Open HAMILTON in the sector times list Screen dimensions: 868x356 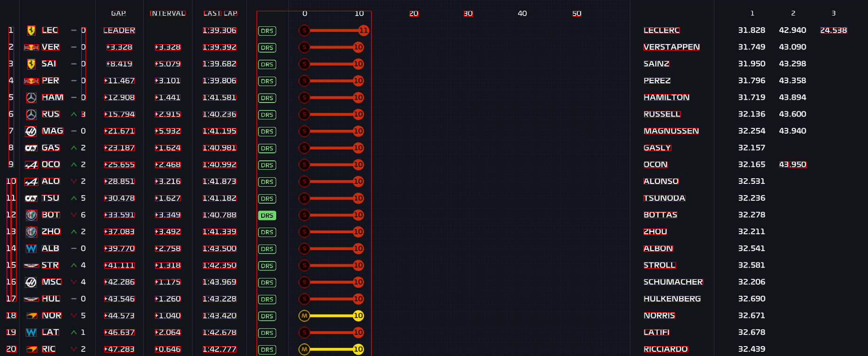[666, 97]
